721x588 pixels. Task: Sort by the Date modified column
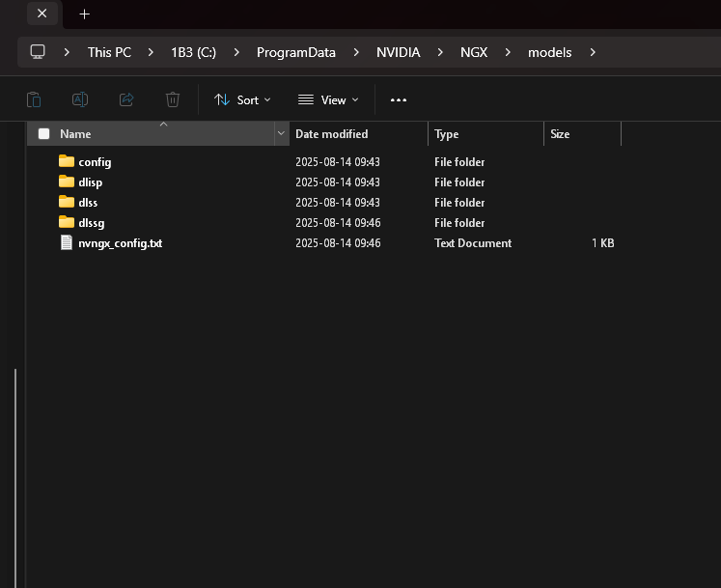tap(331, 134)
